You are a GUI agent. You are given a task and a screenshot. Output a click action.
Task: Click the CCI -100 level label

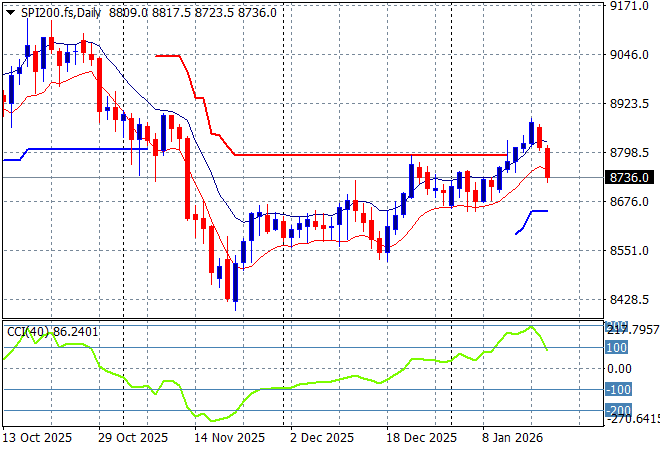(617, 390)
